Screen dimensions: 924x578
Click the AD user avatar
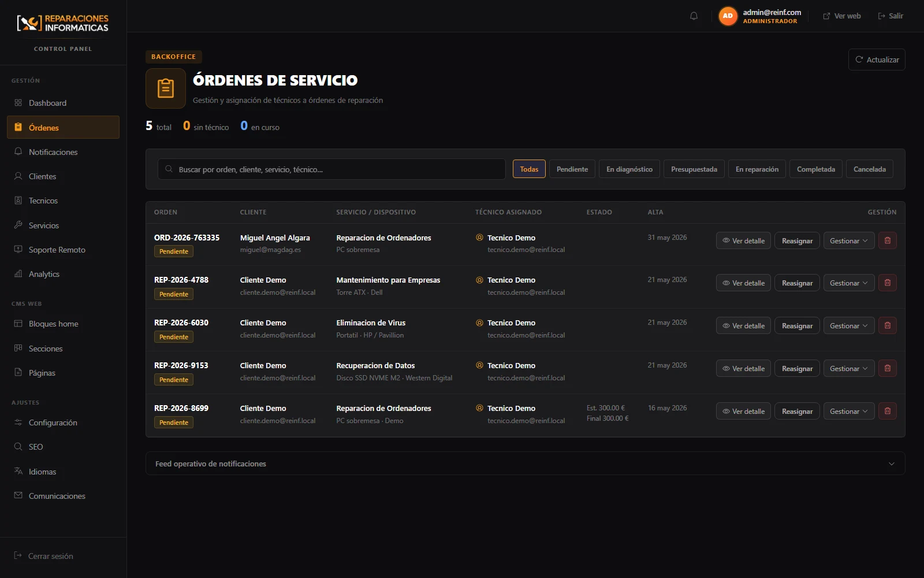point(728,16)
